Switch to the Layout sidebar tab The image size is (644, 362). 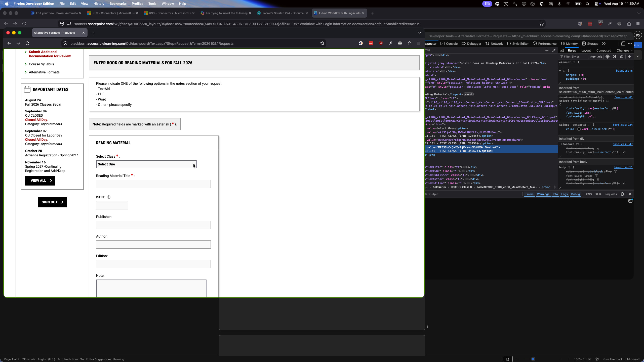pyautogui.click(x=586, y=50)
